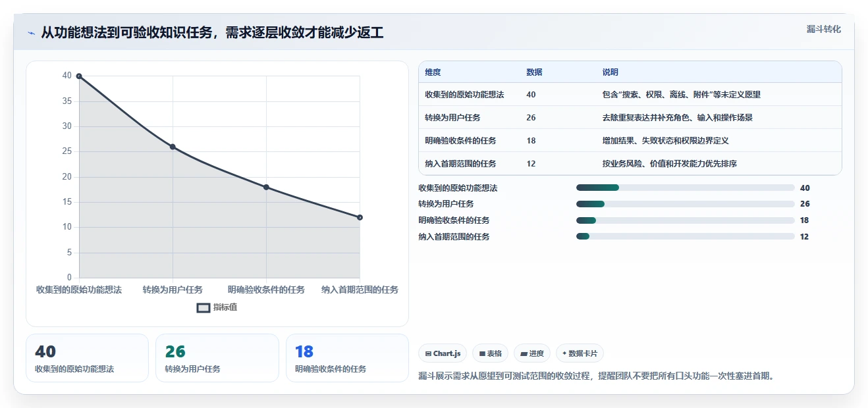Click the progress value 18 right of the bar
The height and width of the screenshot is (408, 868).
point(805,220)
